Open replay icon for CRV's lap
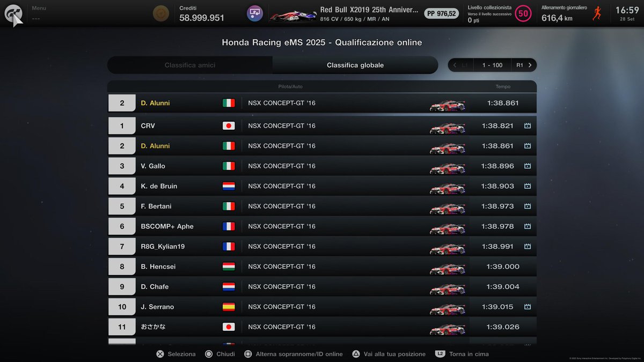 coord(528,126)
